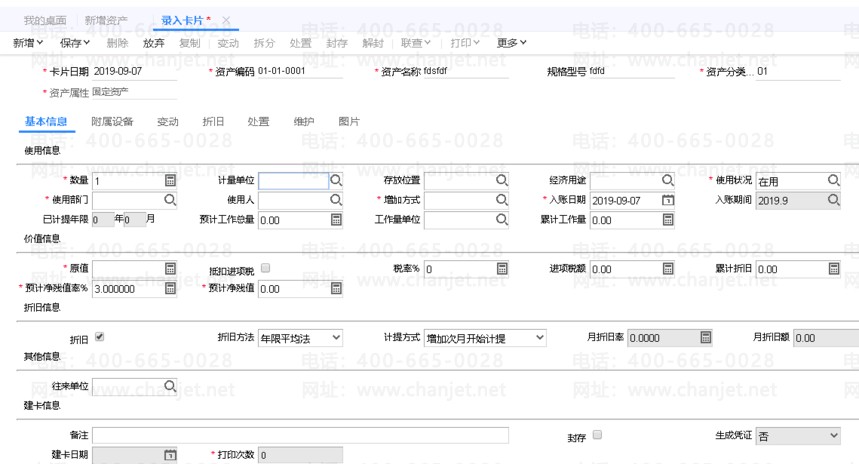
Task: Click search icon for 往来单位
Action: tap(170, 386)
